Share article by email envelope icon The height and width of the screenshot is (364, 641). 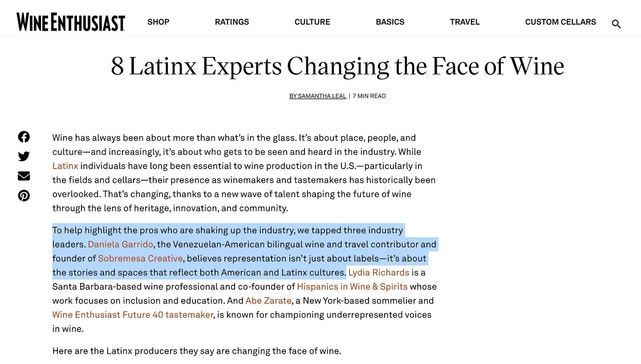click(24, 176)
